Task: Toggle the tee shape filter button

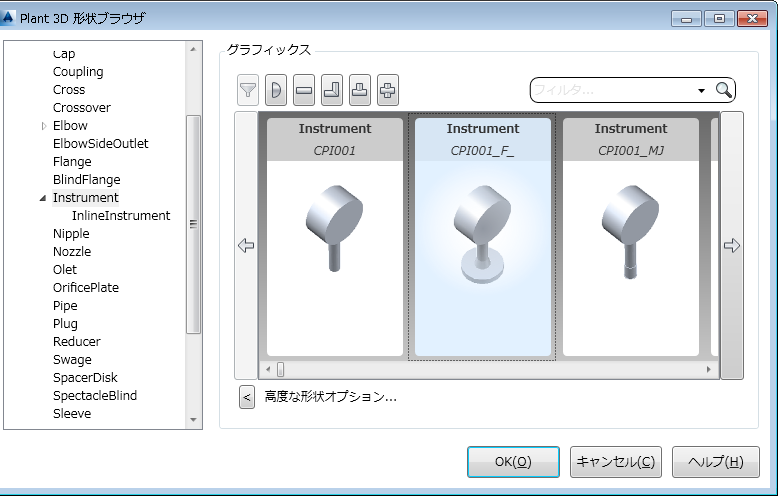Action: (360, 90)
